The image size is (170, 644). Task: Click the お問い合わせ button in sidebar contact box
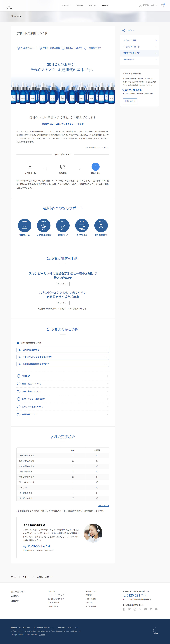(x=130, y=101)
